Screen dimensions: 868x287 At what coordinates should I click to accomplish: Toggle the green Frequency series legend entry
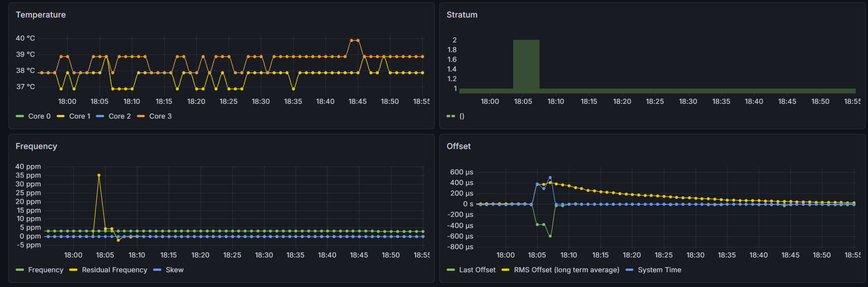46,270
